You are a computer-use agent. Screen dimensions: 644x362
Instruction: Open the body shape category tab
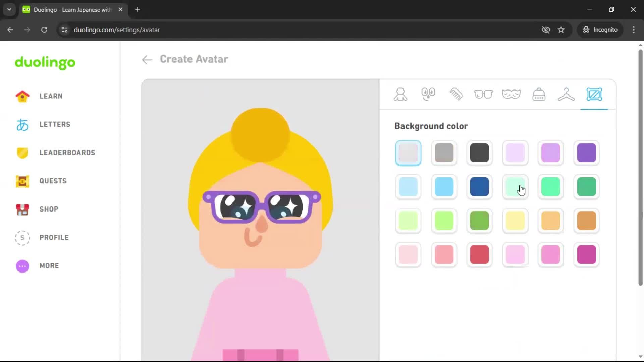[x=400, y=94]
